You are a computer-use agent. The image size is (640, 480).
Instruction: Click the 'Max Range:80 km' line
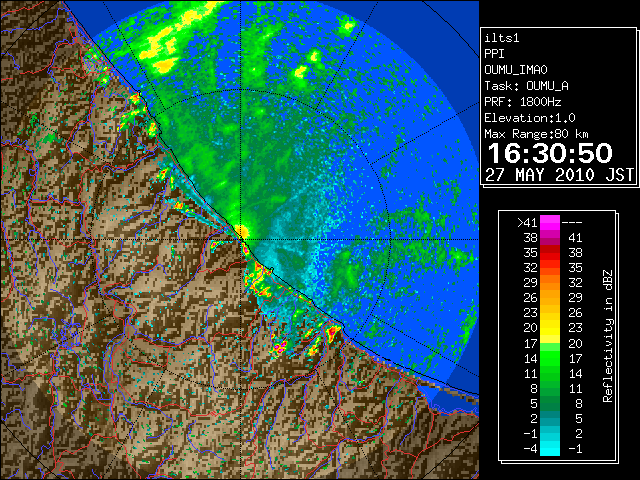point(536,134)
